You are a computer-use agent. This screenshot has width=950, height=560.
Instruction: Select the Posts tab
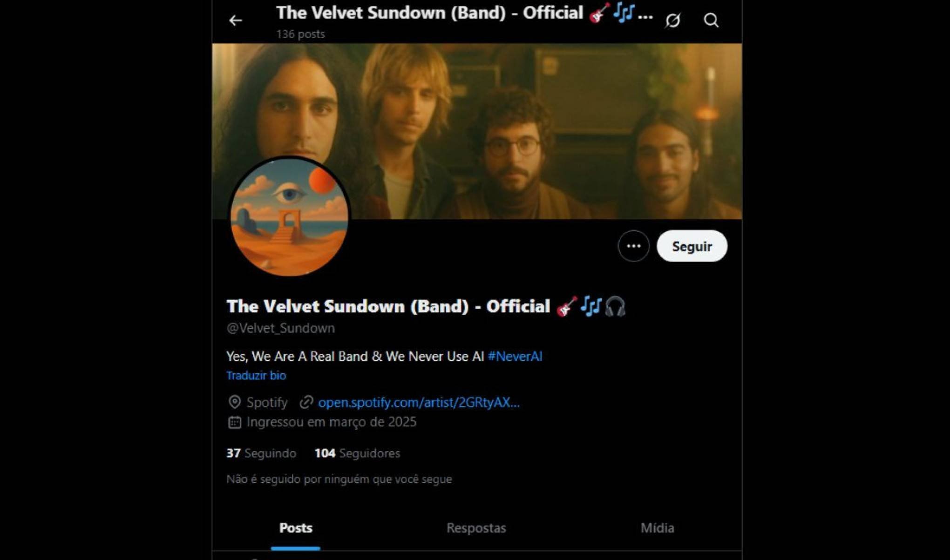296,528
